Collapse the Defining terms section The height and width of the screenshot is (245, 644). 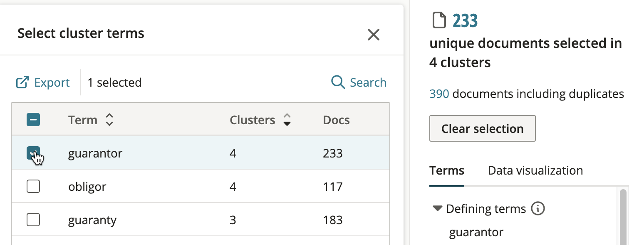point(437,208)
